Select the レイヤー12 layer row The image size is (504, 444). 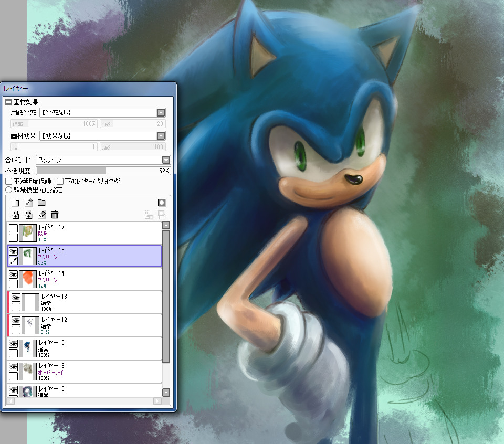click(84, 325)
